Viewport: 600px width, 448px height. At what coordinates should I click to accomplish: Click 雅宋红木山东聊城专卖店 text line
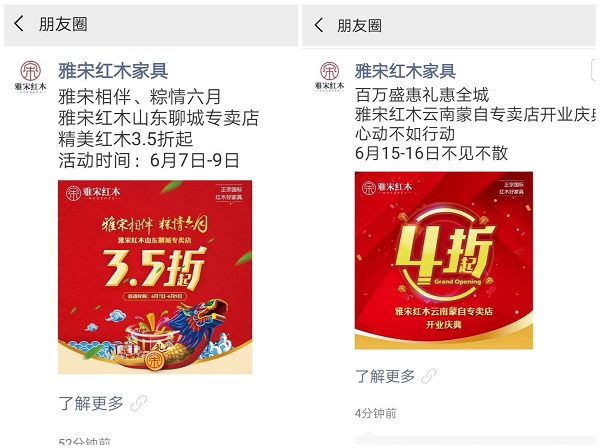tap(159, 118)
